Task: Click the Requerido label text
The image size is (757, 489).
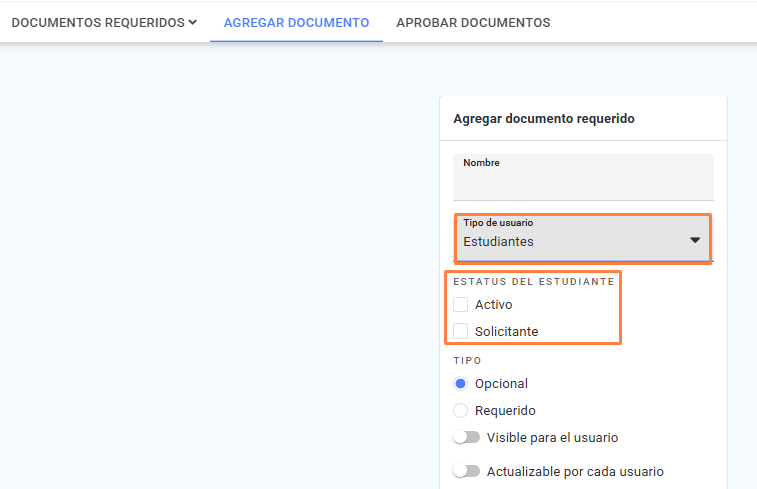Action: [505, 411]
